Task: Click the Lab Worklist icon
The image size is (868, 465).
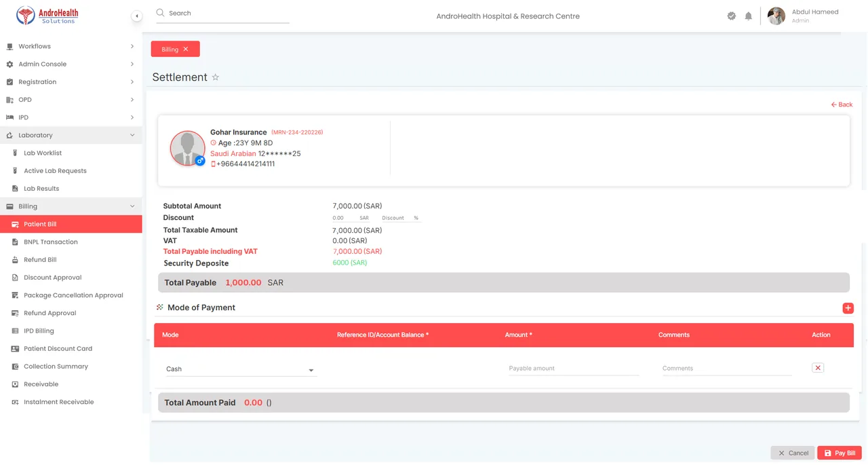Action: (x=15, y=153)
